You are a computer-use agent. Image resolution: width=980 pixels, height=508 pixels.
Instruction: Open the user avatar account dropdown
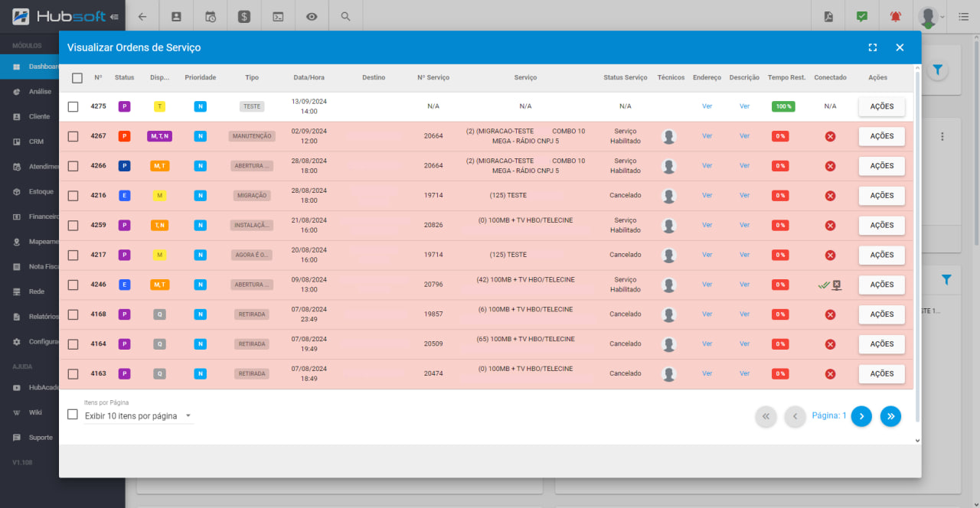pos(932,17)
